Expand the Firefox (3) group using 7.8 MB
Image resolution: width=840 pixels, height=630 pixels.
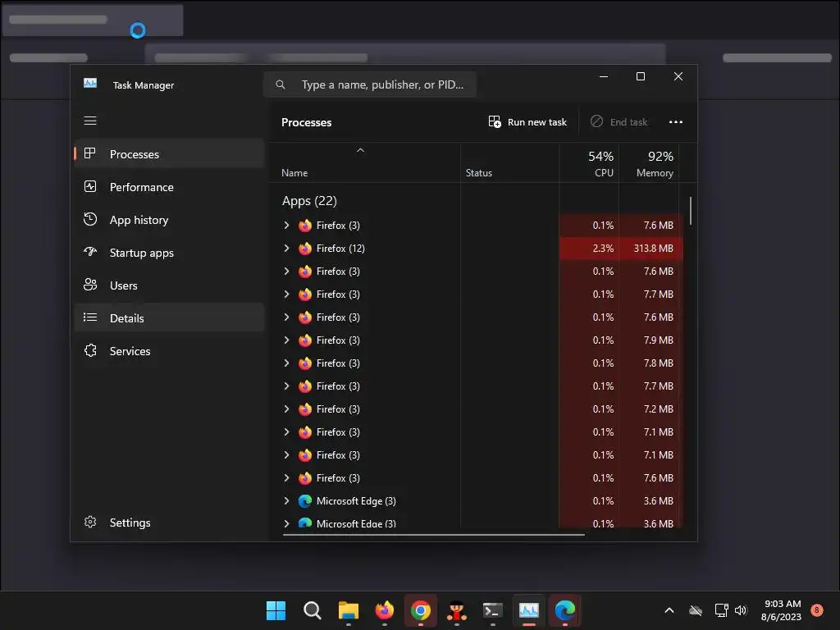click(x=286, y=363)
